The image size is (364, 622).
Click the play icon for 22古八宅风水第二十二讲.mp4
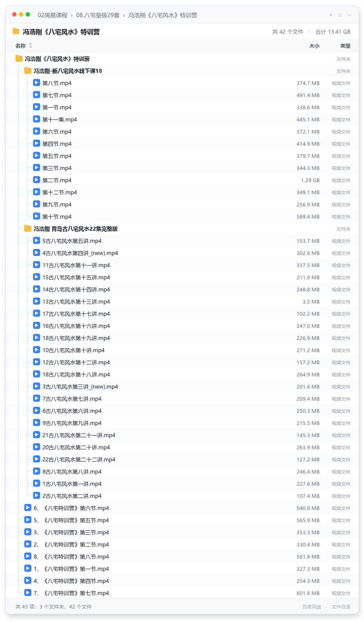click(x=37, y=459)
